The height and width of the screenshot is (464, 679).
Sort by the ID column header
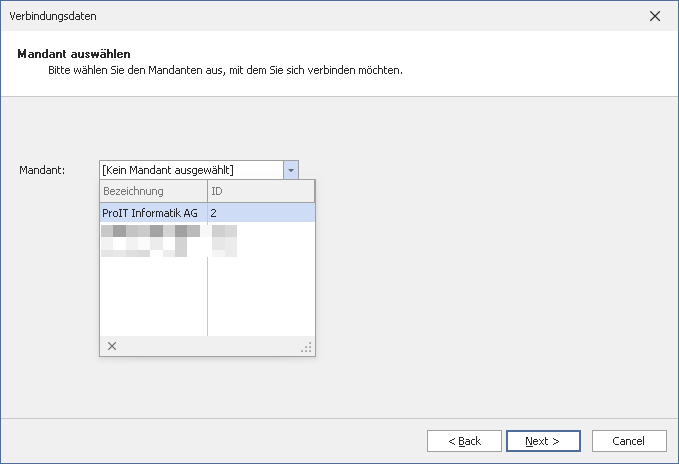(260, 191)
